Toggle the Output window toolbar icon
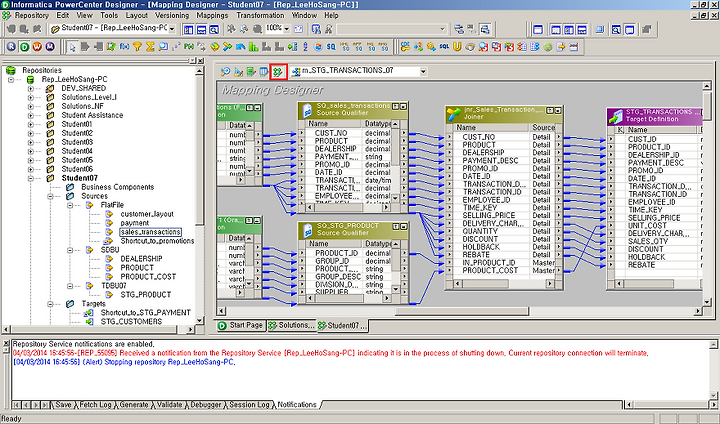 201,29
